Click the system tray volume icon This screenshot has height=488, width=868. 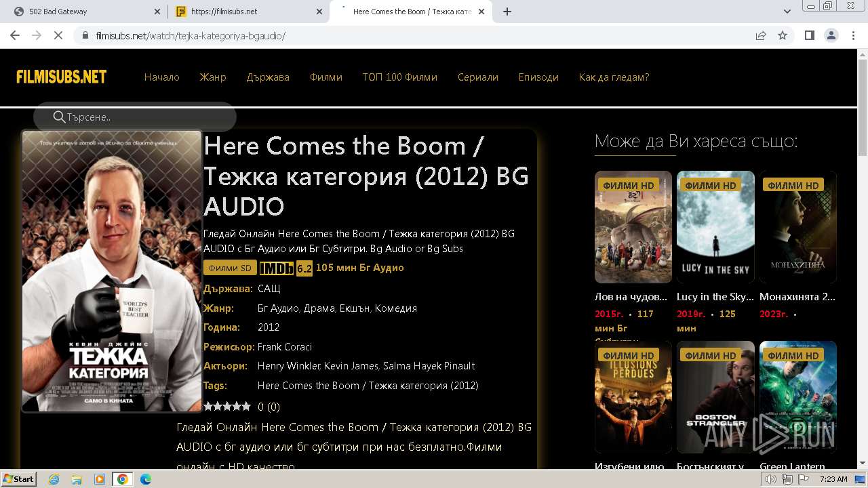(x=771, y=479)
